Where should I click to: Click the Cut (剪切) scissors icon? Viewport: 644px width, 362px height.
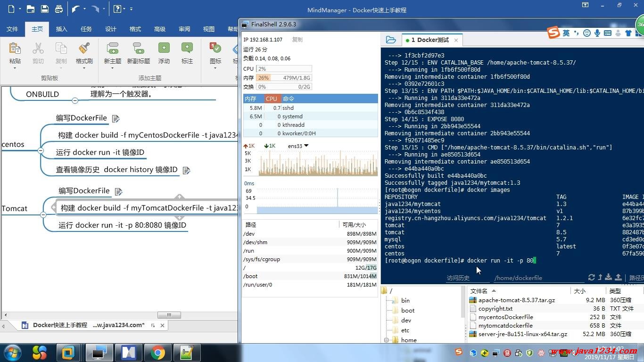point(38,48)
